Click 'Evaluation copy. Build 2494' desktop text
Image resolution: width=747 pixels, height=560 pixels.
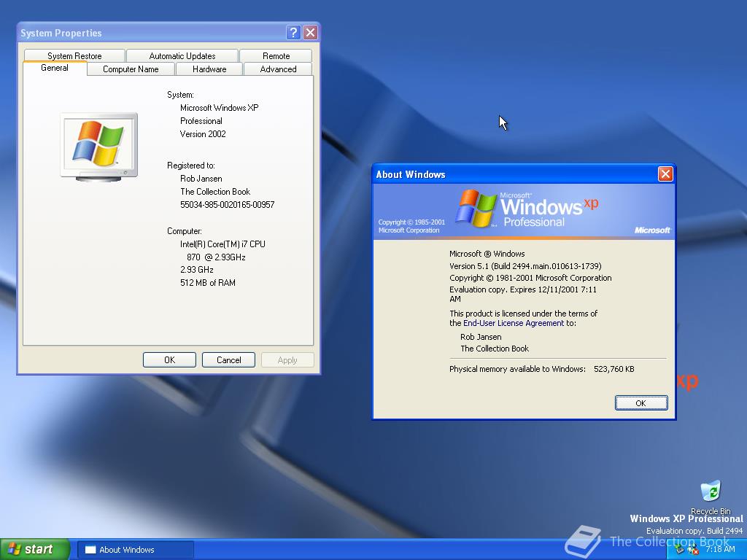pos(694,531)
